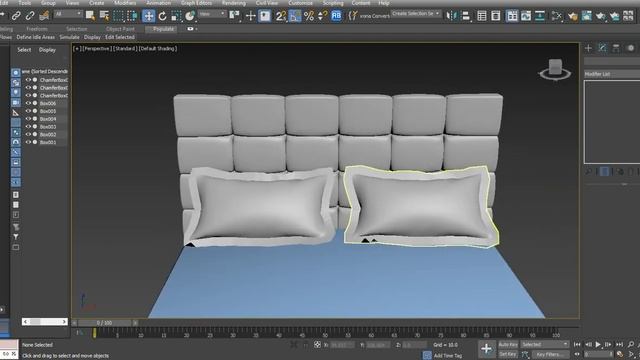640x360 pixels.
Task: Open the Animation menu
Action: click(x=158, y=3)
